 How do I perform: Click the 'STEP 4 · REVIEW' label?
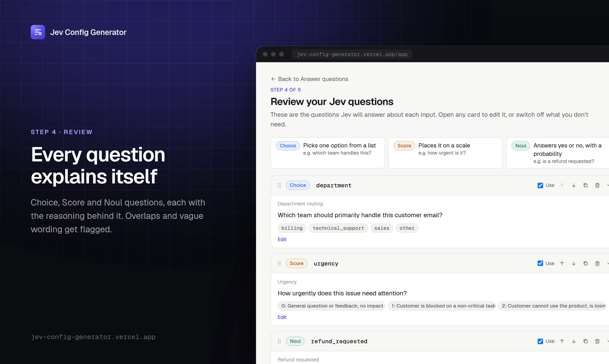tap(62, 132)
